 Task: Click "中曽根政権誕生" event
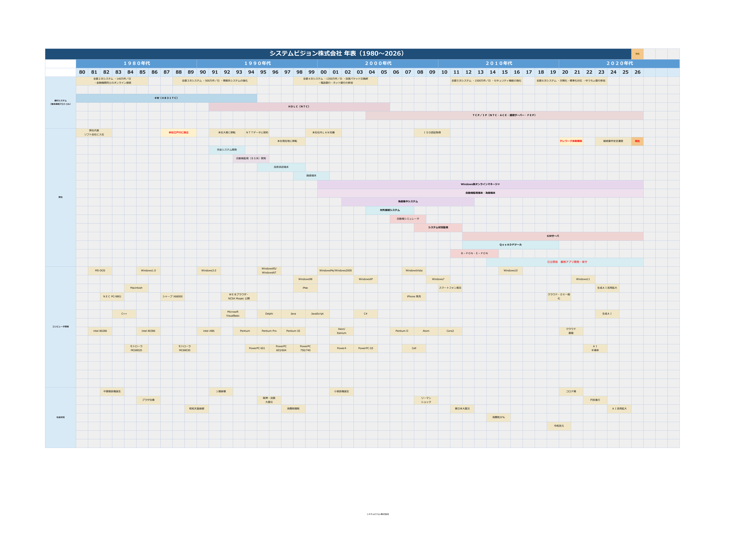pos(112,392)
